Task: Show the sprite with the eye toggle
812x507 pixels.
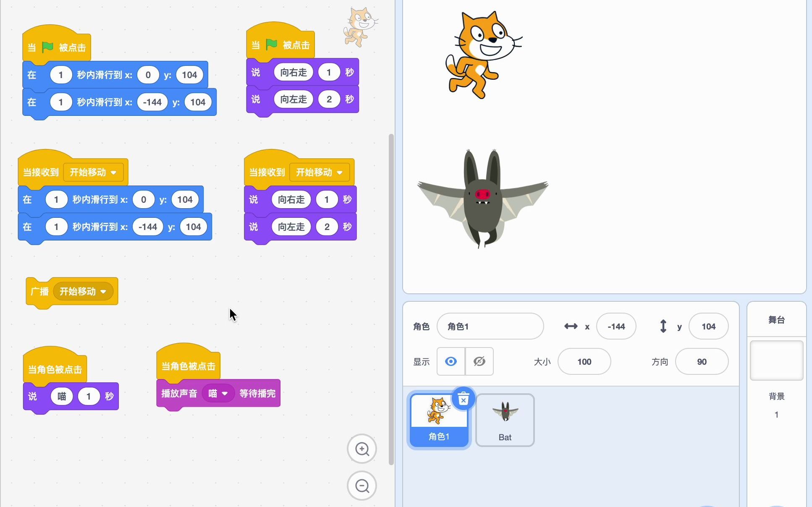Action: [x=451, y=361]
